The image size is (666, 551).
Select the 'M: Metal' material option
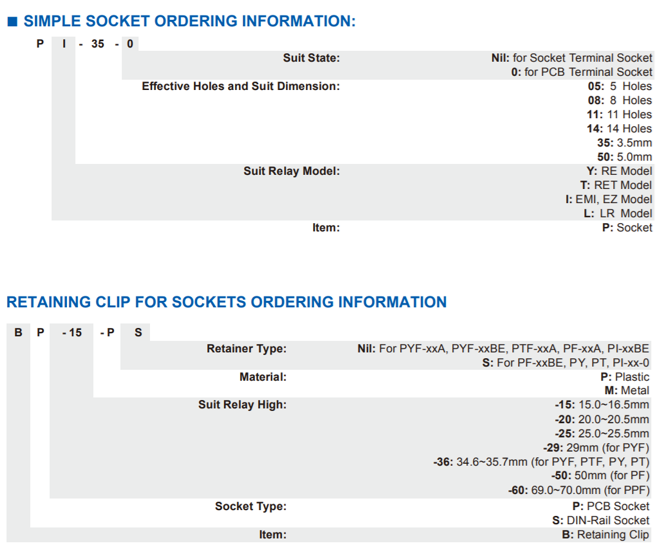(x=624, y=391)
